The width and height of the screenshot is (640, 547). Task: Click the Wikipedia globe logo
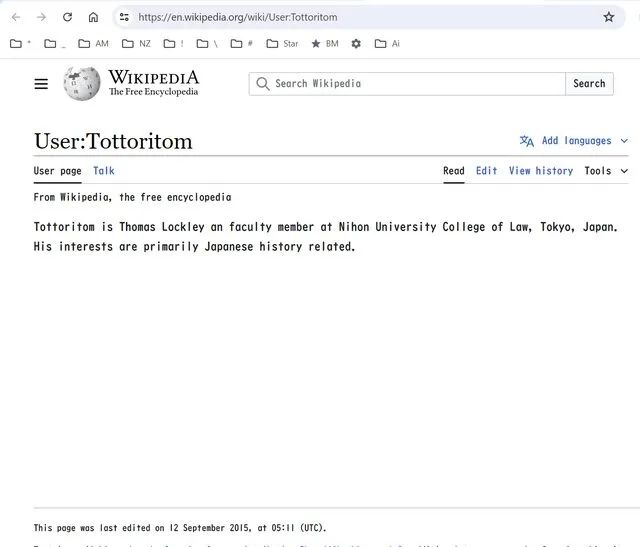[82, 84]
